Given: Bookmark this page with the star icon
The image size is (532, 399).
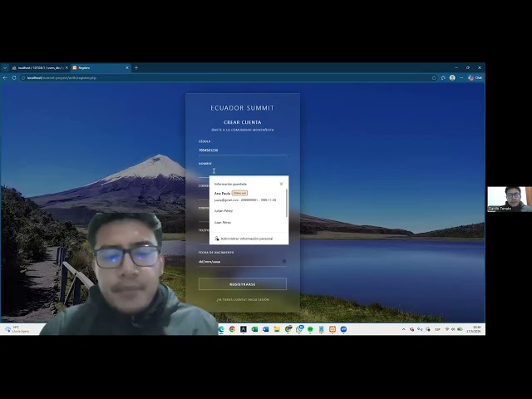Looking at the screenshot, I should coord(434,77).
